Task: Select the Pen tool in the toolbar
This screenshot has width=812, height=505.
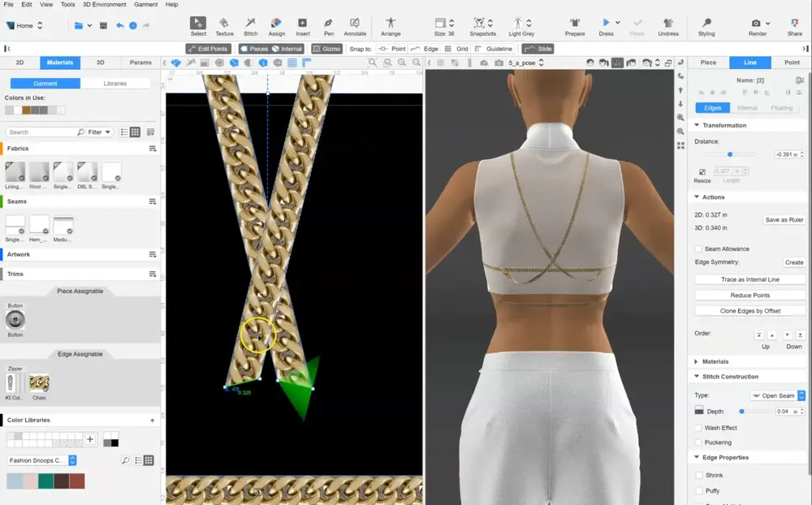Action: (328, 24)
